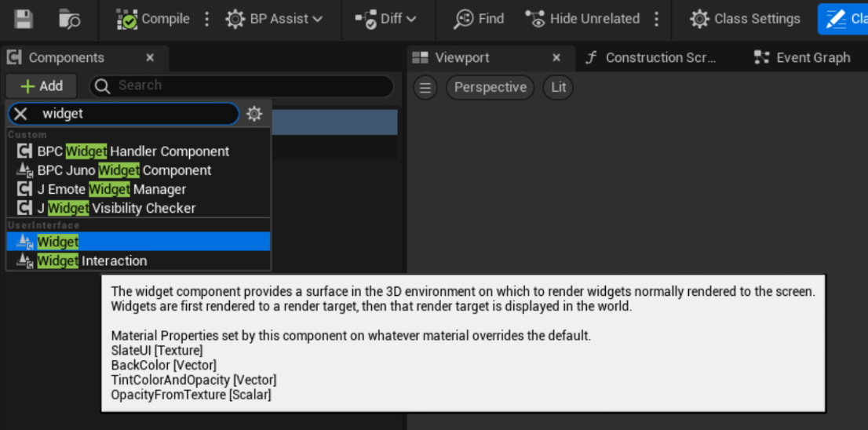Open Class Settings
This screenshot has height=430, width=868.
click(x=746, y=19)
